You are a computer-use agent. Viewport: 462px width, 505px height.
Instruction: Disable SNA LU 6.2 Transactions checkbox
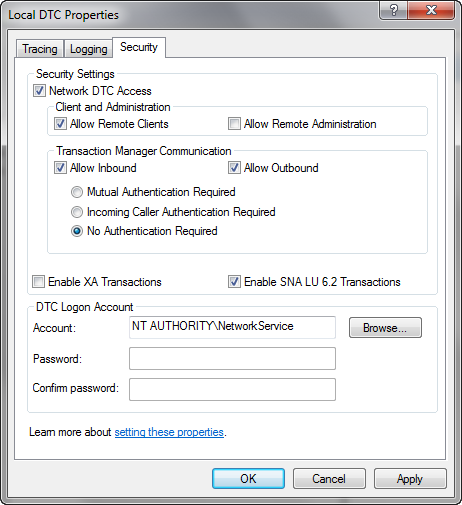(234, 282)
